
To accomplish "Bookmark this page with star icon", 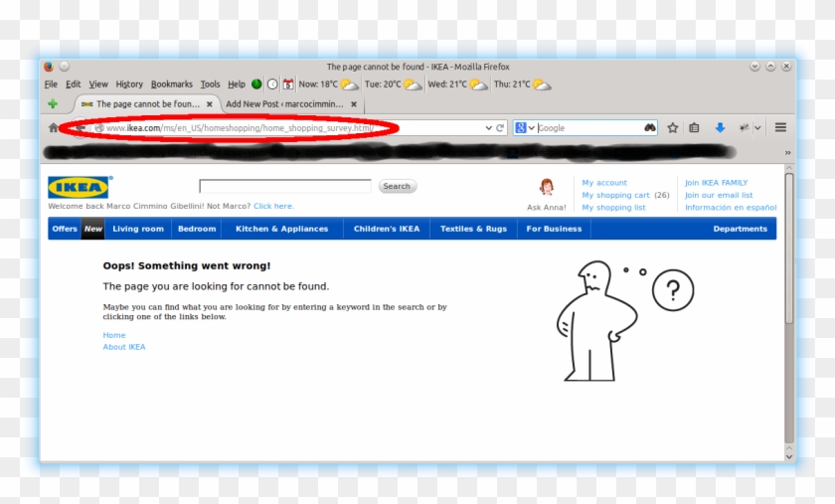I will 673,128.
